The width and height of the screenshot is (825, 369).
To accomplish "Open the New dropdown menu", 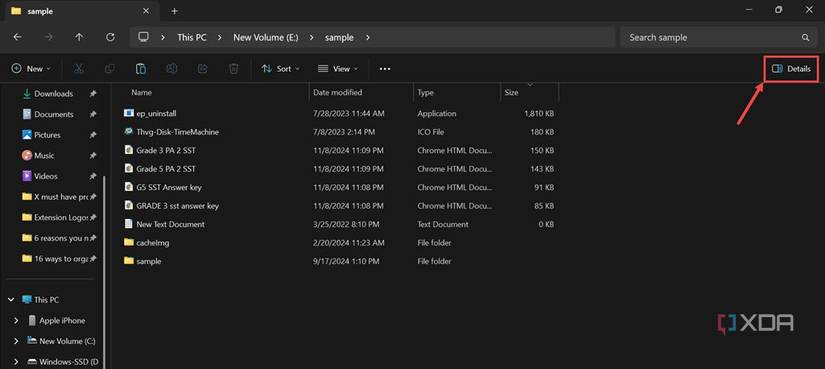I will pos(31,68).
